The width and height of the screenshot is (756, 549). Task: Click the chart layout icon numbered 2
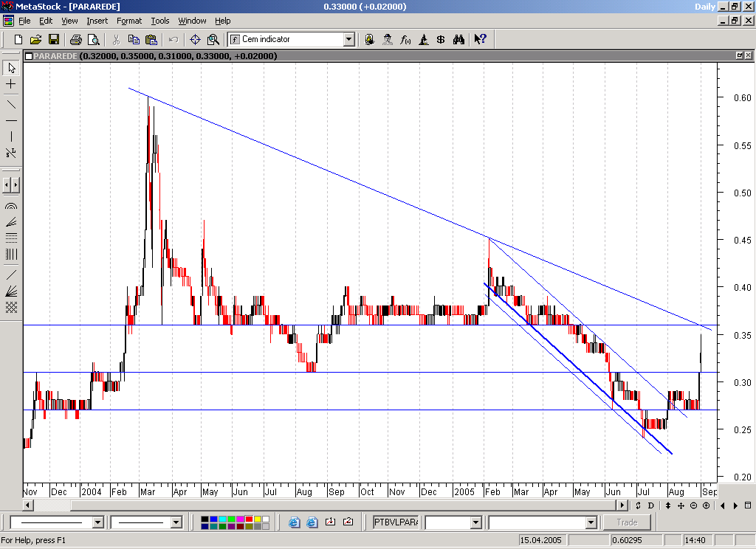[348, 522]
